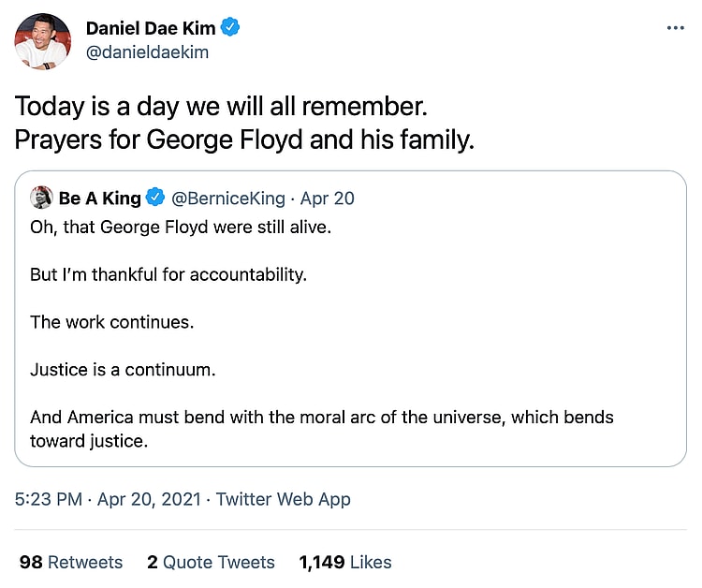Click the Twitter Web App source link
The width and height of the screenshot is (702, 588).
(284, 499)
